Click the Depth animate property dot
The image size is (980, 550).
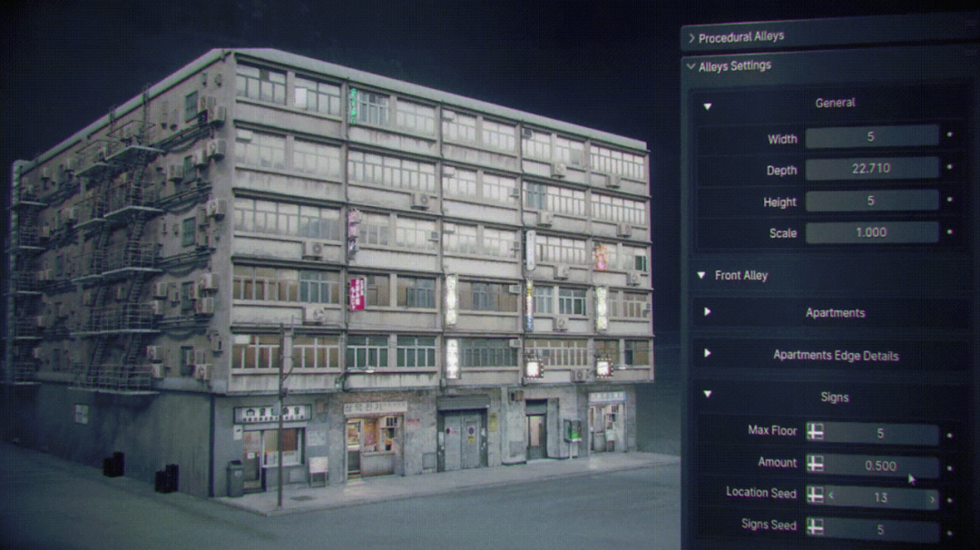(x=950, y=167)
